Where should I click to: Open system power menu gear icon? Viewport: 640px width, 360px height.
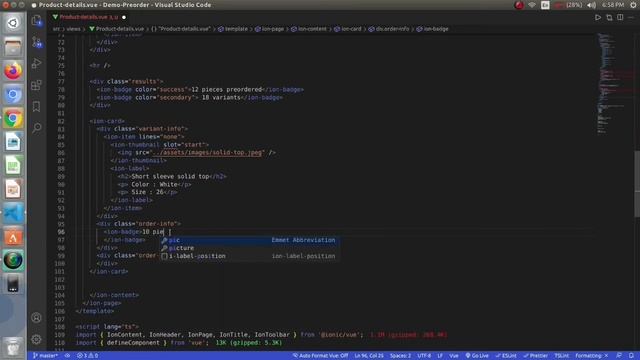pos(634,5)
